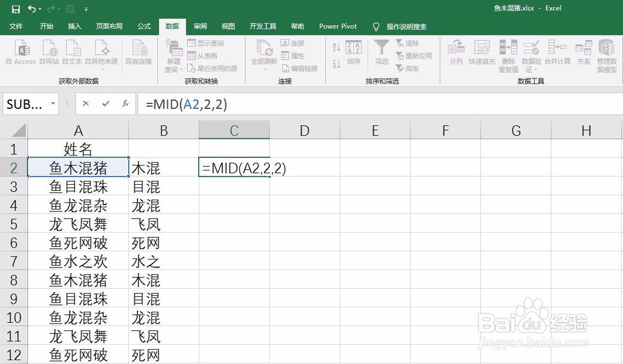Switch to the Power Pivot tab
Screen dimensions: 623x364
(338, 26)
